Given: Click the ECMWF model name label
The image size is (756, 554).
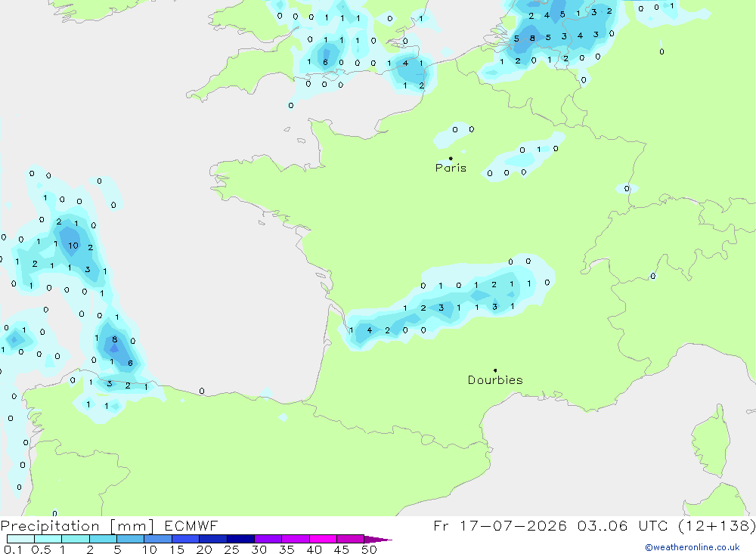Looking at the screenshot, I should [191, 526].
